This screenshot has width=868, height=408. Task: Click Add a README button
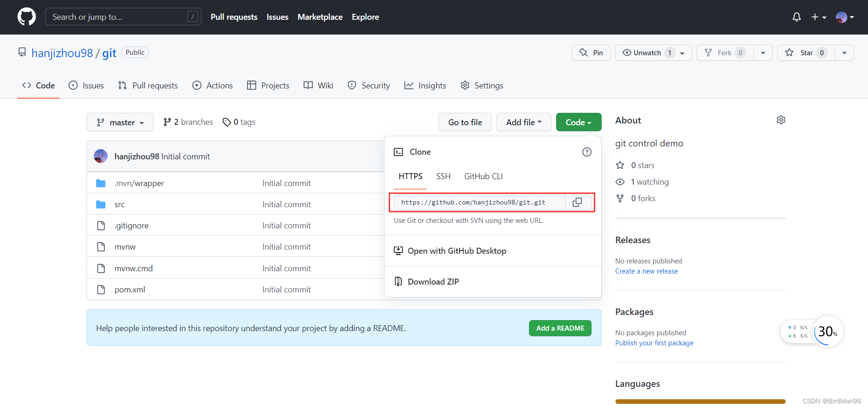point(560,328)
